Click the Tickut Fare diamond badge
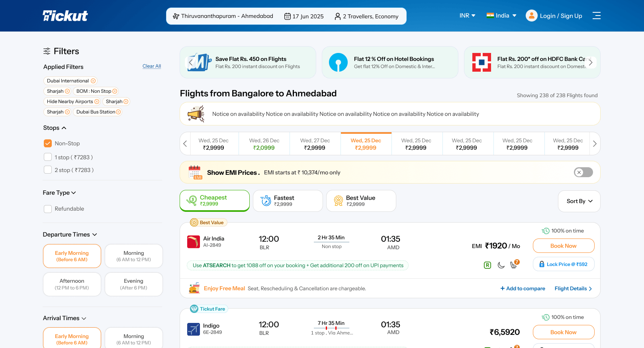Screen dimensions: 644x348 coord(194,309)
